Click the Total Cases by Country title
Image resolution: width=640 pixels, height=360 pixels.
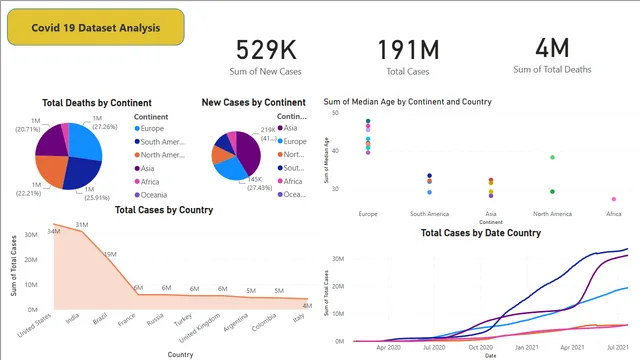[164, 210]
